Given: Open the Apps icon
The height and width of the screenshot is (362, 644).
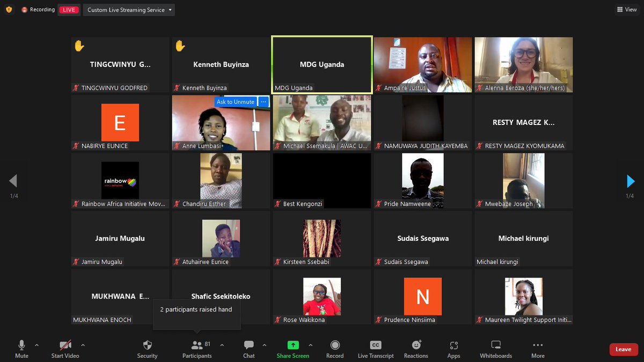Looking at the screenshot, I should tap(454, 345).
